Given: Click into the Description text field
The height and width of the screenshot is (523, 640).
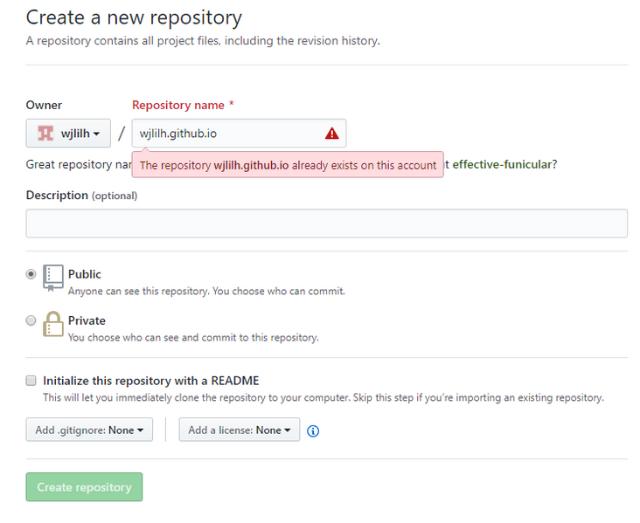Looking at the screenshot, I should pos(326,223).
